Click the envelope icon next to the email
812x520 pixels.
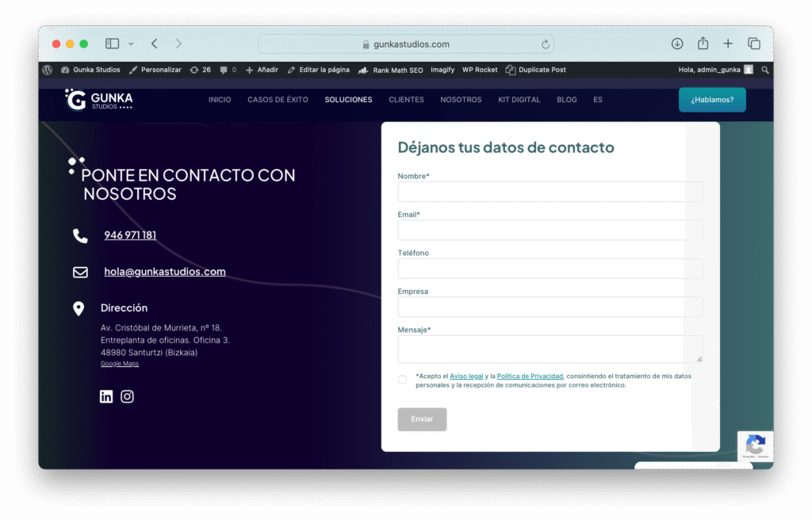[x=79, y=271]
